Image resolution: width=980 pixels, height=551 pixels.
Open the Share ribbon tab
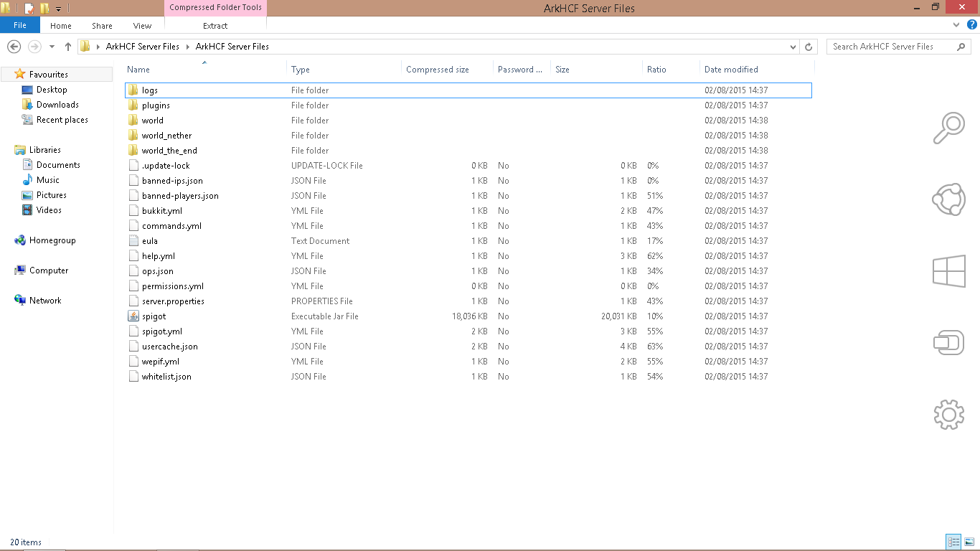coord(102,26)
